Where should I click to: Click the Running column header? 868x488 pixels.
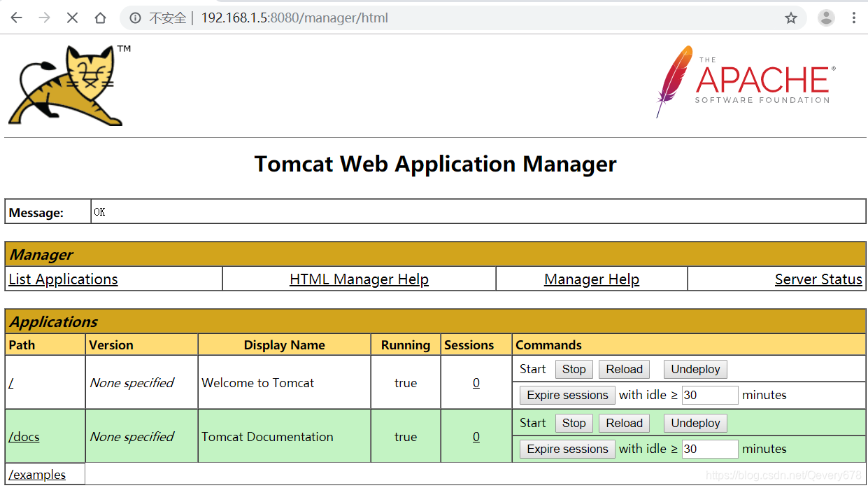(x=406, y=345)
